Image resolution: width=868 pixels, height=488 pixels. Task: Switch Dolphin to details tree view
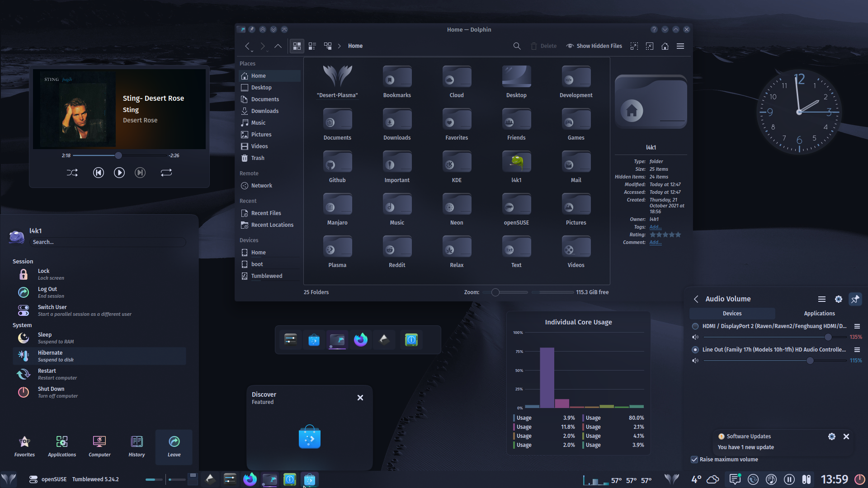coord(328,46)
